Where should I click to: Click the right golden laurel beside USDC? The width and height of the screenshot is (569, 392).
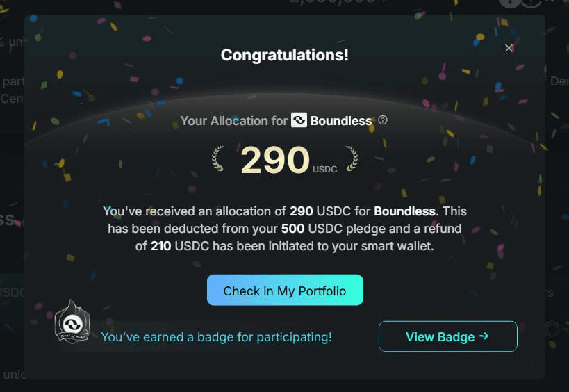pyautogui.click(x=352, y=158)
